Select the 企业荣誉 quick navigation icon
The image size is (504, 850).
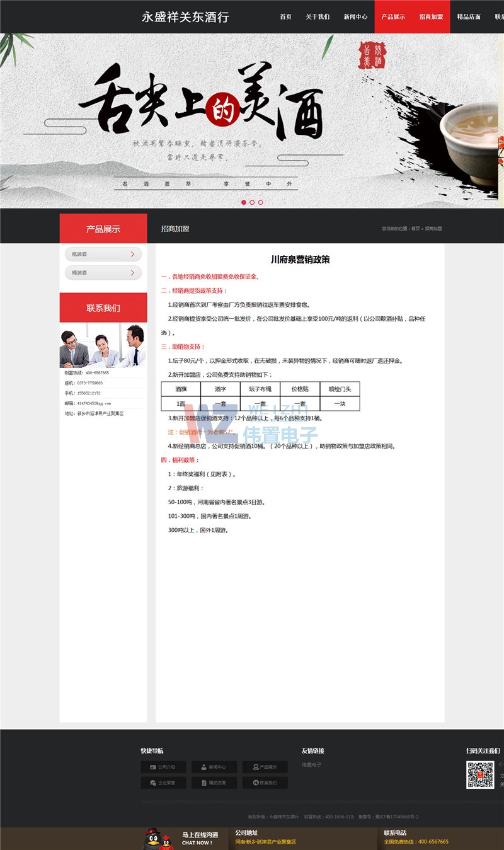(x=153, y=782)
